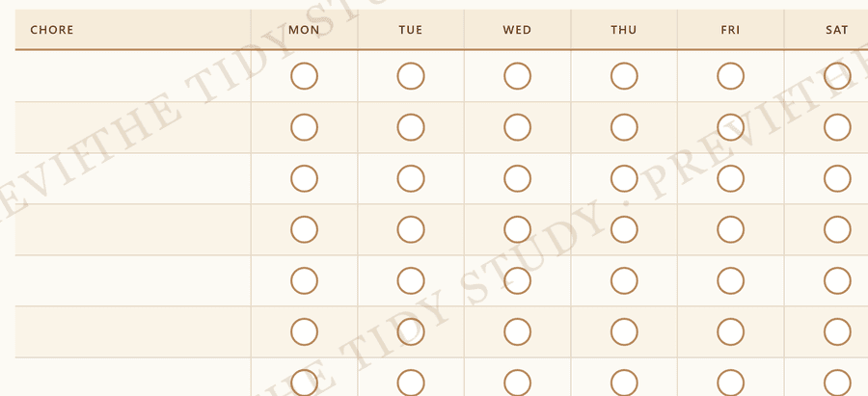Tick the Tuesday circle in first row
The width and height of the screenshot is (868, 396).
(411, 76)
